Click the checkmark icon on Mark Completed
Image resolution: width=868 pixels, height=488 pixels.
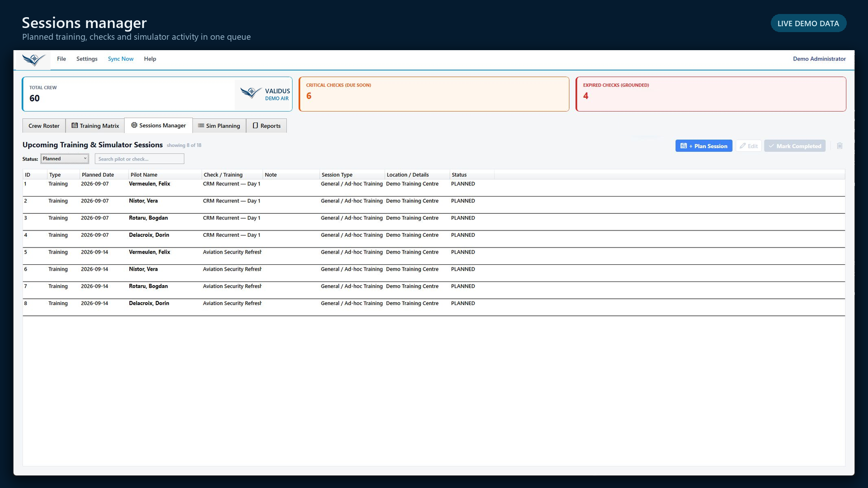pyautogui.click(x=771, y=146)
